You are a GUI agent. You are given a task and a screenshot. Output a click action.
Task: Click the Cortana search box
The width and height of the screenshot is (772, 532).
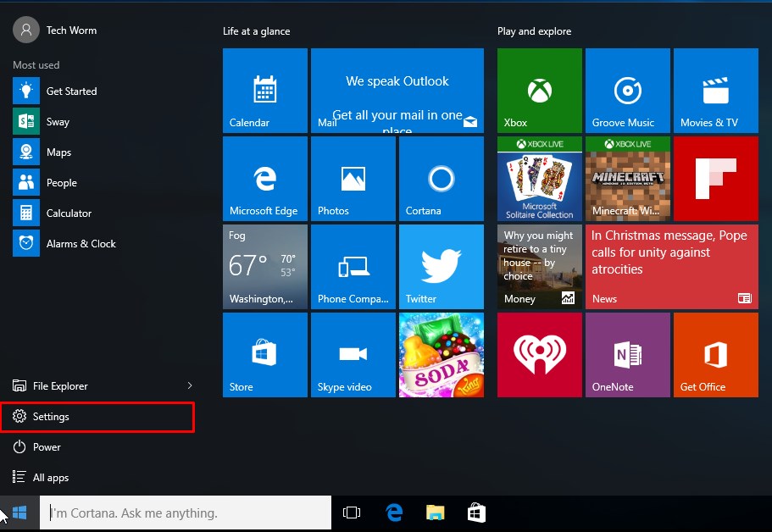tap(186, 513)
